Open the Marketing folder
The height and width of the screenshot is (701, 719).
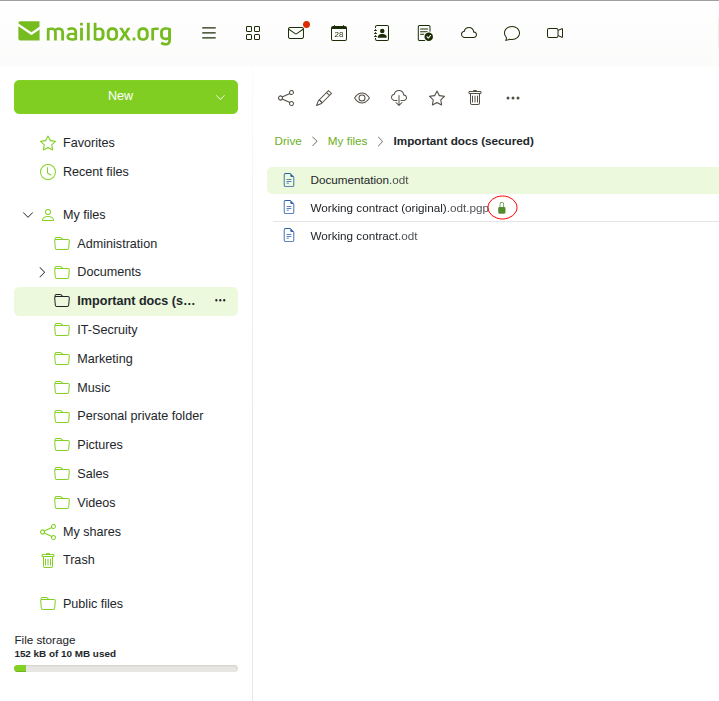point(105,359)
